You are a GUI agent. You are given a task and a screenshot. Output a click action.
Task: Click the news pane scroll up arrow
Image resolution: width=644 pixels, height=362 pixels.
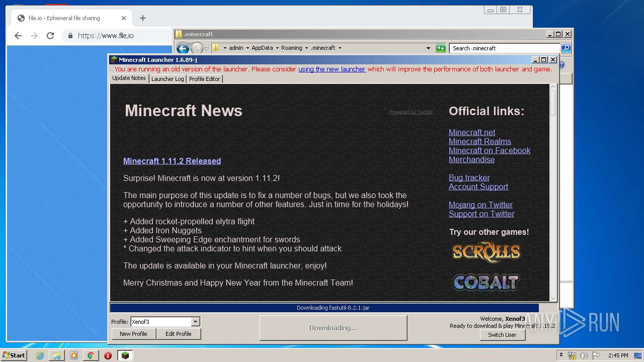point(553,87)
